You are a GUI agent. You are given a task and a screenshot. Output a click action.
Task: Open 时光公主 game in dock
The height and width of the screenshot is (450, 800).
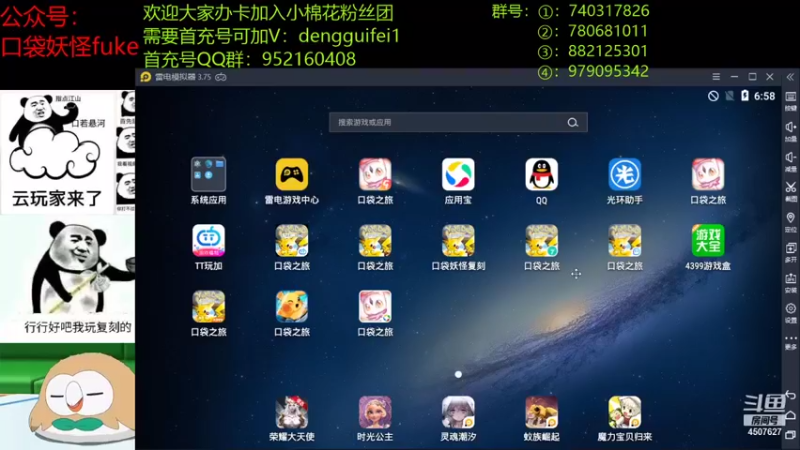click(x=374, y=412)
